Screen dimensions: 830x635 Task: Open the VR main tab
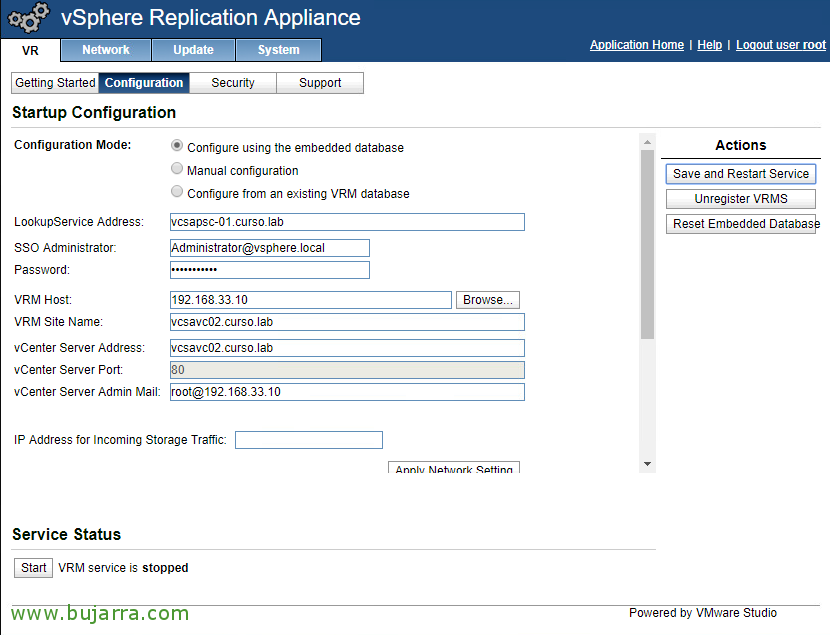[30, 50]
